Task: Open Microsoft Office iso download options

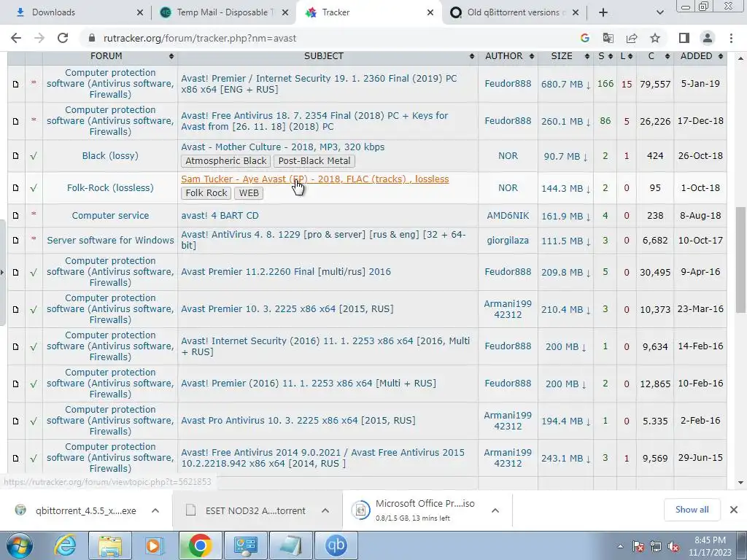Action: tap(495, 510)
